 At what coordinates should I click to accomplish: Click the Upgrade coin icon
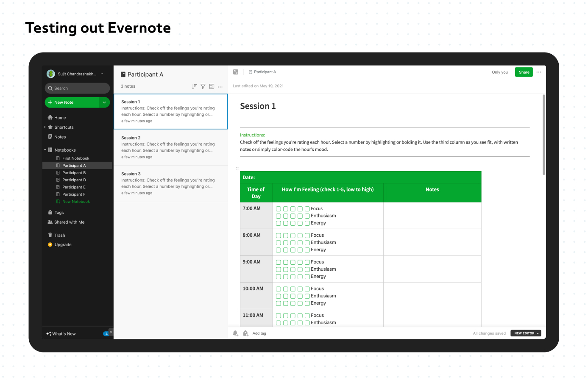tap(50, 244)
